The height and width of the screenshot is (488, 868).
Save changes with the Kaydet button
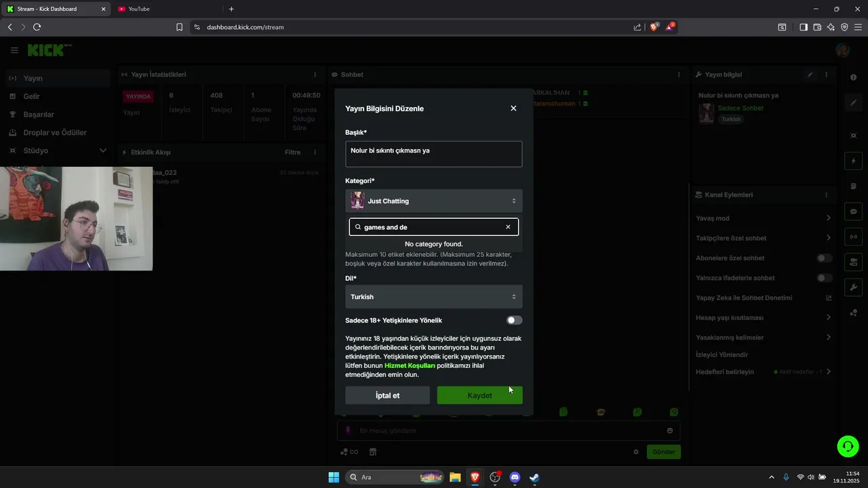[479, 395]
